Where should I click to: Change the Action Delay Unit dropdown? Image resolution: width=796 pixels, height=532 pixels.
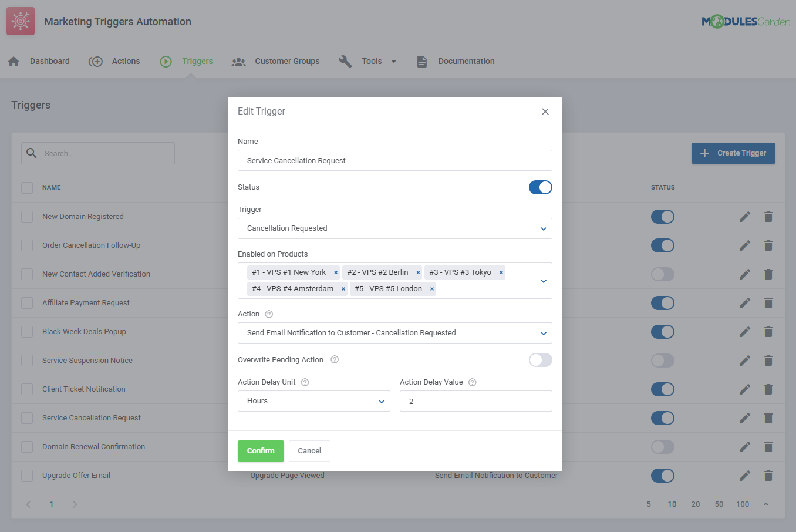[x=313, y=401]
